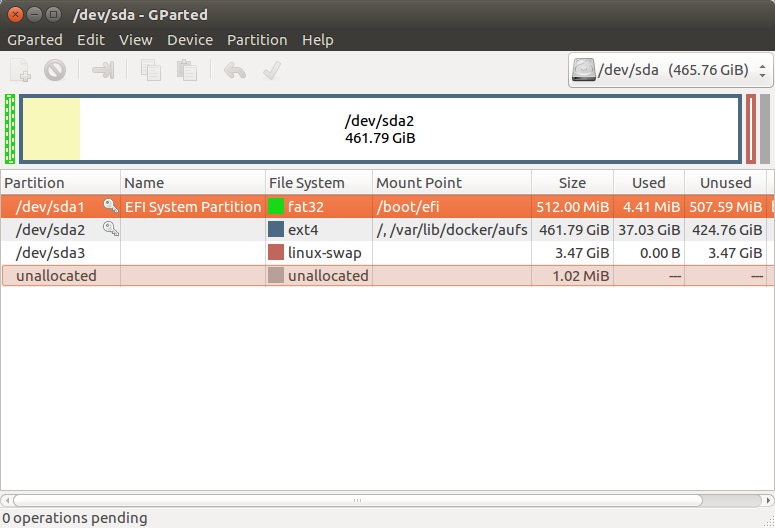Select the /dev/sda3 partition row

387,252
